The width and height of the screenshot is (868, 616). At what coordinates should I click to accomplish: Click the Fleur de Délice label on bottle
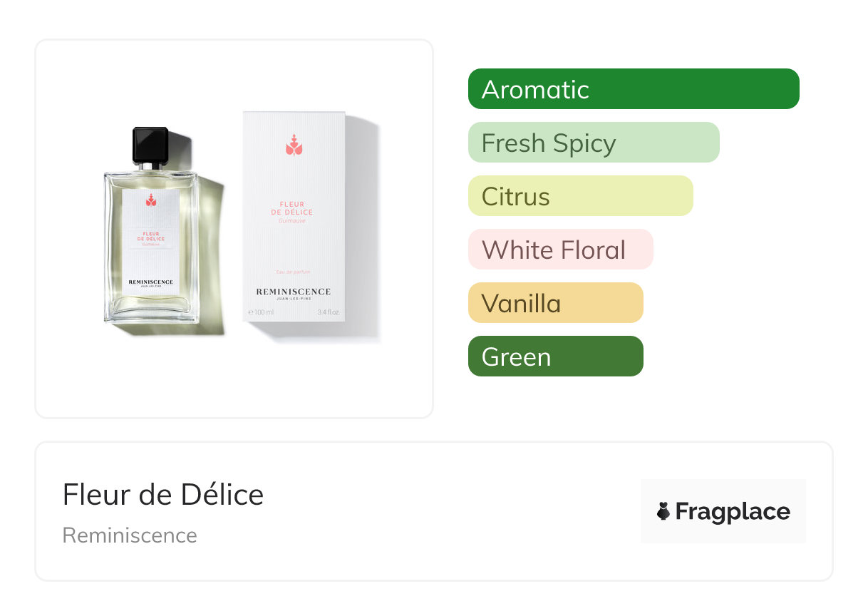[153, 236]
